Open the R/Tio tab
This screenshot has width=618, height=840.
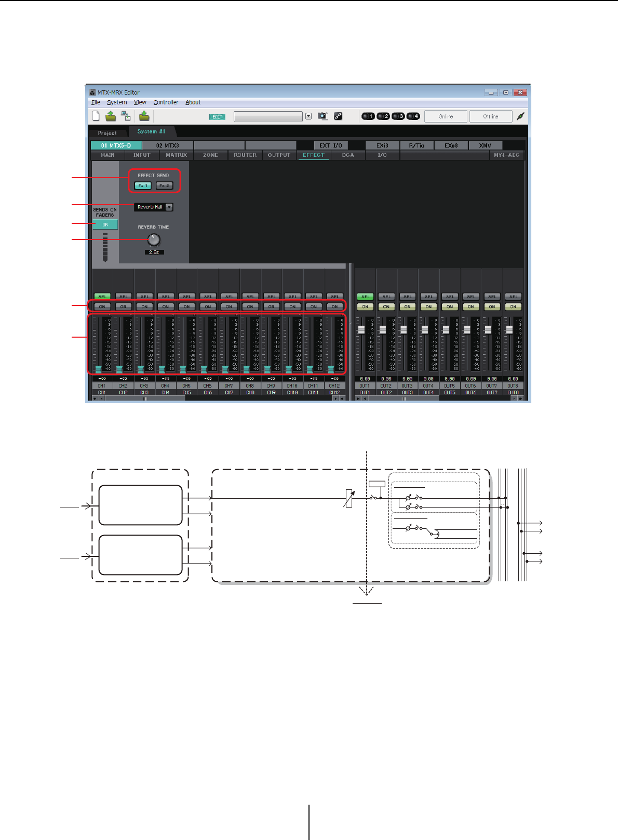click(417, 145)
